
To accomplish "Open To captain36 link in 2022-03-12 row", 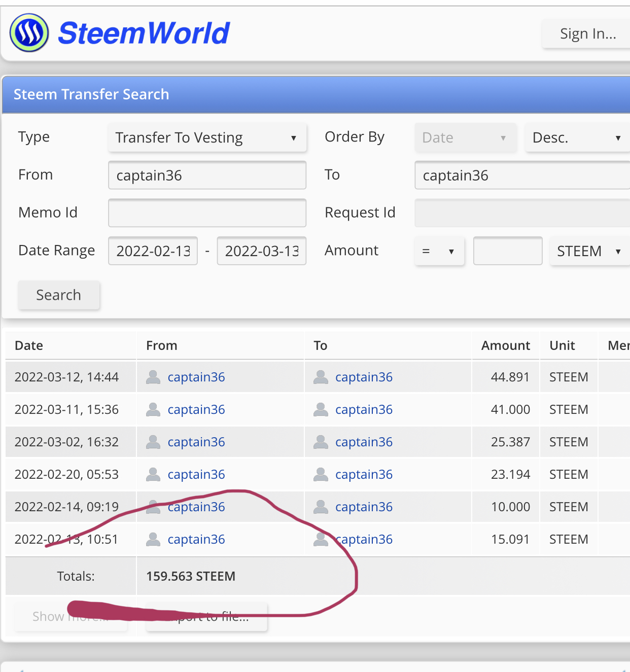I will (364, 377).
